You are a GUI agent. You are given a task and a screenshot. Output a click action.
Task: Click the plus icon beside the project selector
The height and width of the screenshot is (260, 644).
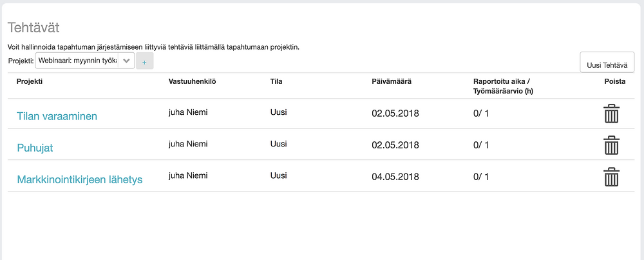(144, 61)
